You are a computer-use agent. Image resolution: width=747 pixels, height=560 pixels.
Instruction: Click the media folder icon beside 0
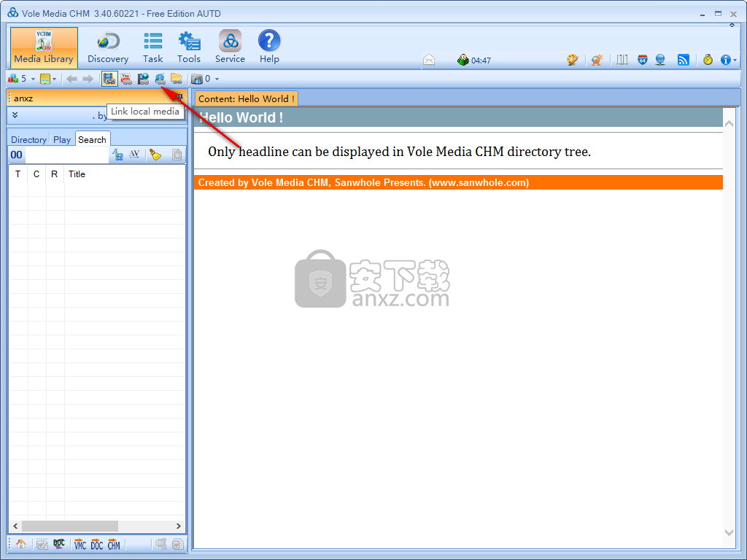197,79
